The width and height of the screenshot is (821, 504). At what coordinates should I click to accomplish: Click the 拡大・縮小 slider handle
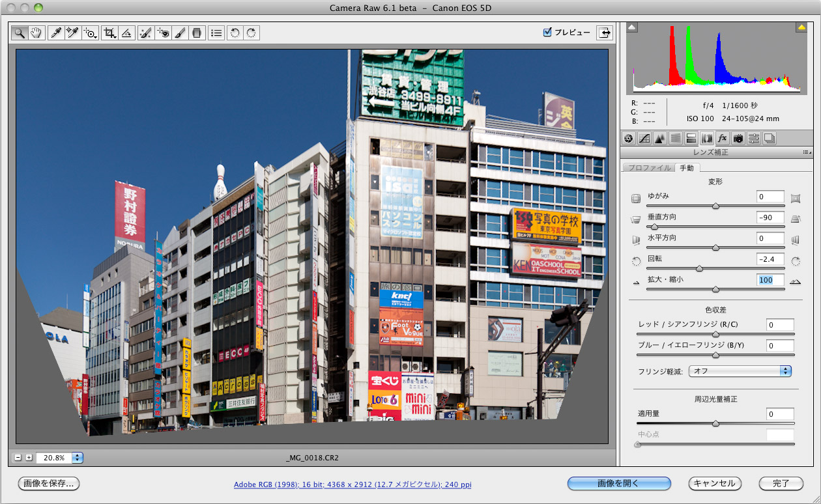click(715, 289)
